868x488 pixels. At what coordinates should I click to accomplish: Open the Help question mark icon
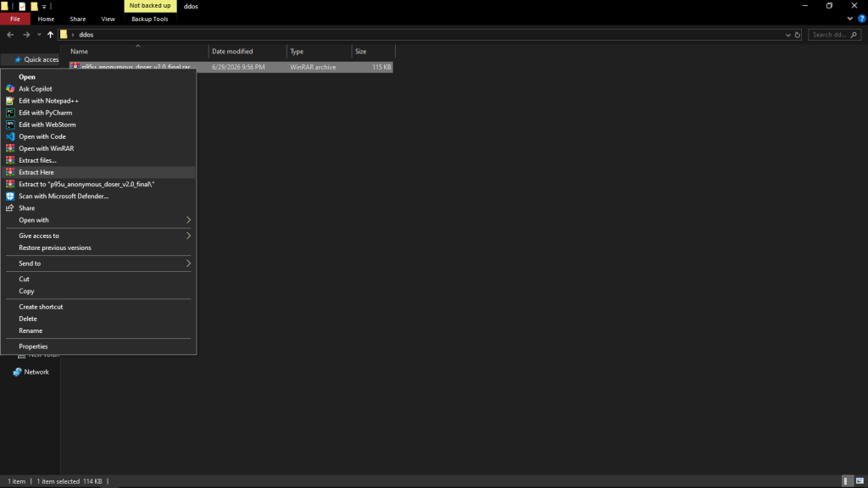tap(861, 19)
